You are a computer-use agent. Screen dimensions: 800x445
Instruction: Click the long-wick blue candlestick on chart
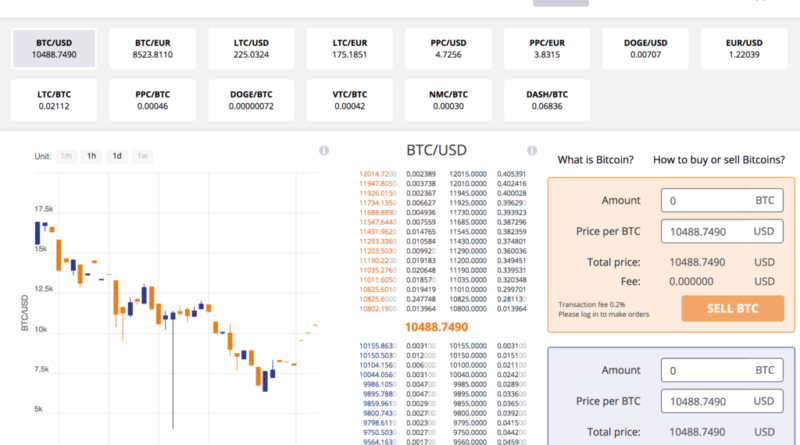[173, 370]
